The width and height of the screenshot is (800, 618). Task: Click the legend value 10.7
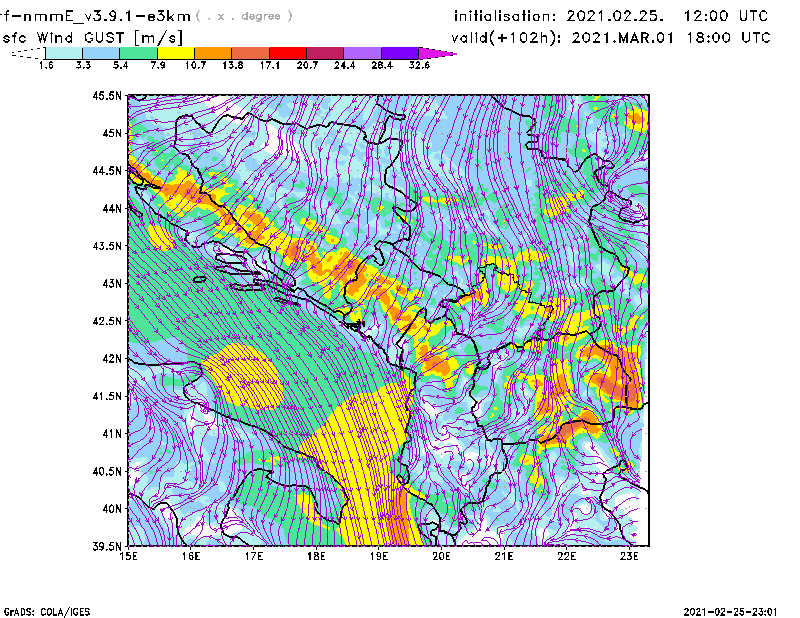coord(195,65)
